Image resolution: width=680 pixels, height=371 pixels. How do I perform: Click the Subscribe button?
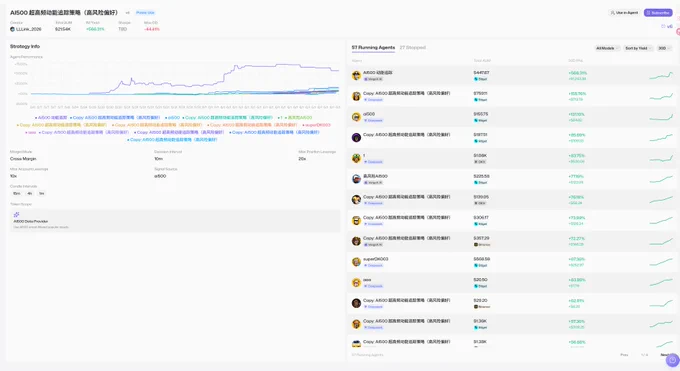click(658, 13)
